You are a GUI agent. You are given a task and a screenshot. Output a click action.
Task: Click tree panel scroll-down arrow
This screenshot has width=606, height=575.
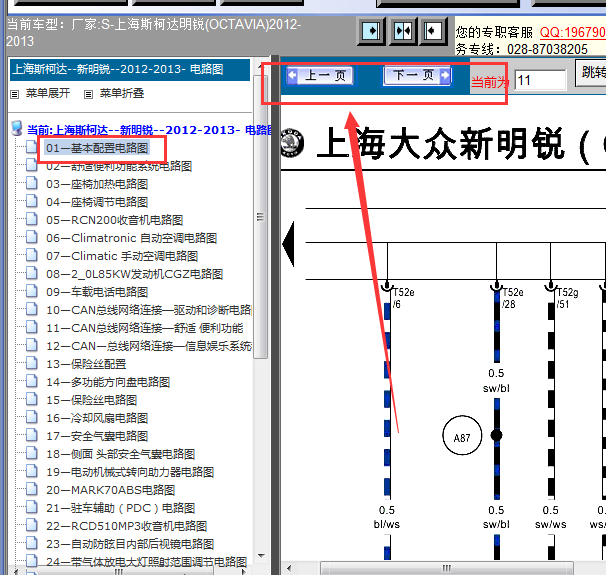[x=261, y=556]
